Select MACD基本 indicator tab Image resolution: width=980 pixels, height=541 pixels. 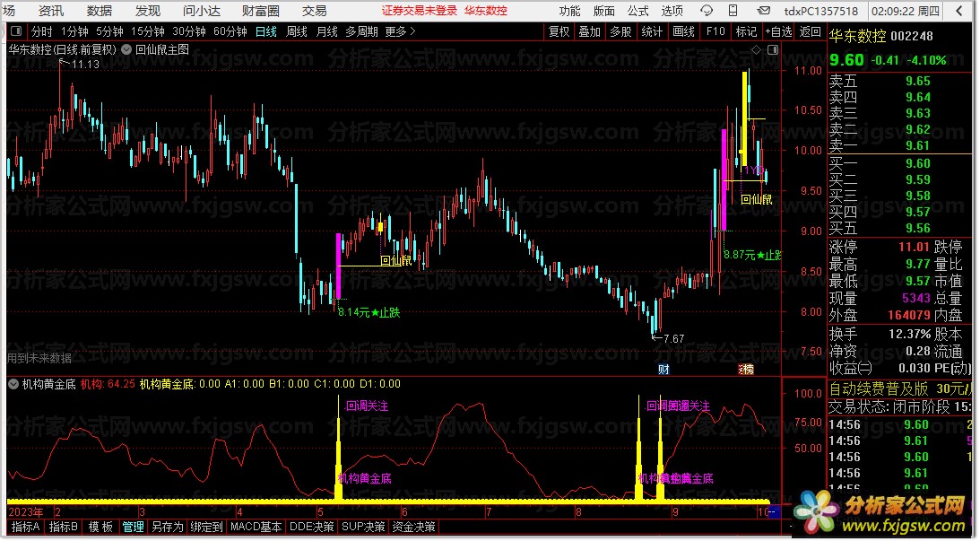click(x=256, y=528)
